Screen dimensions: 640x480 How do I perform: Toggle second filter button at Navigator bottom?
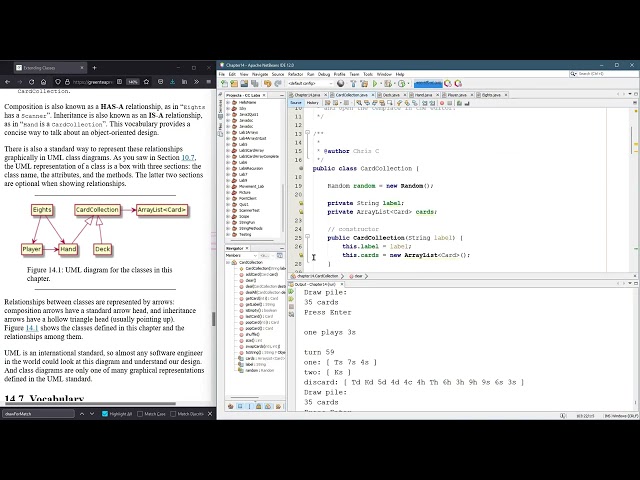pyautogui.click(x=240, y=407)
